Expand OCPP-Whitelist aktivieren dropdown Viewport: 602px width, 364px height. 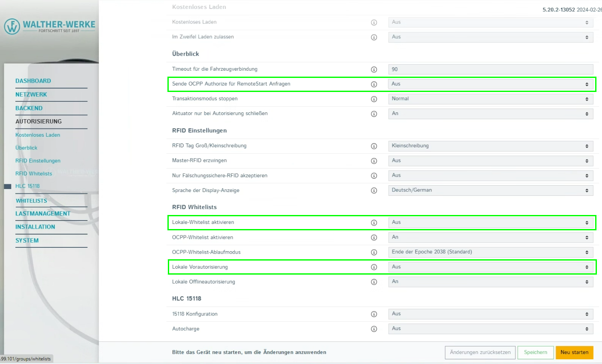coord(490,238)
